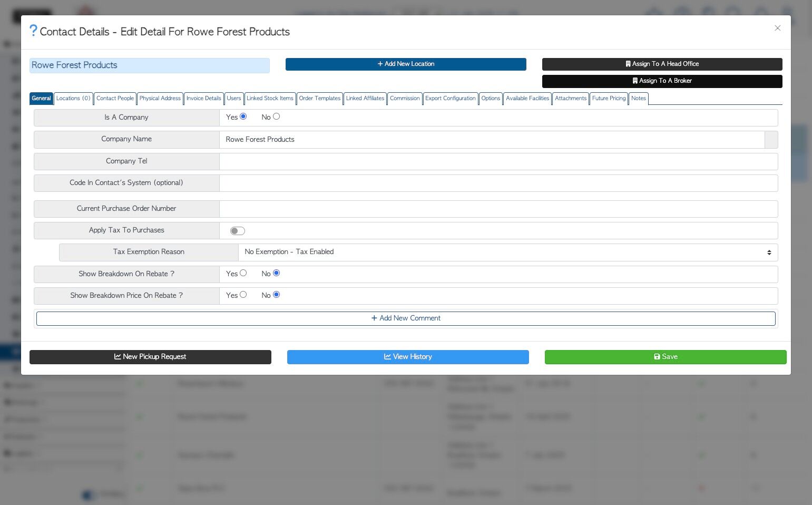Open the Users tab

(234, 99)
